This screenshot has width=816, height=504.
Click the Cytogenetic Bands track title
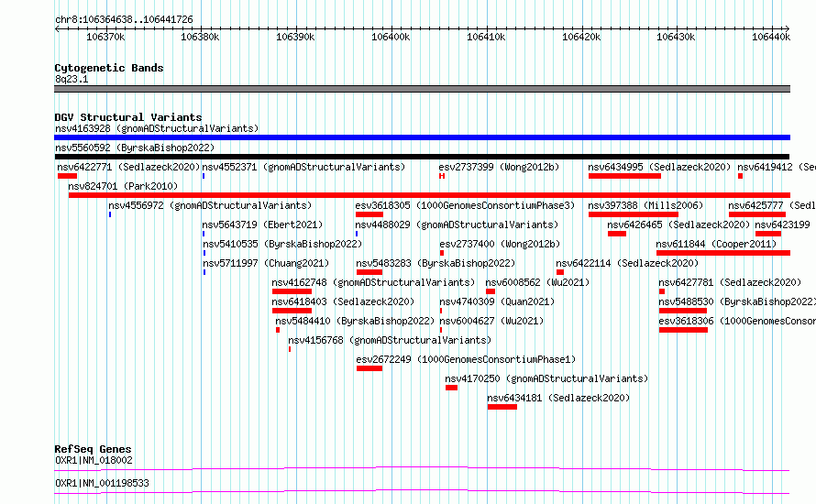(x=109, y=68)
